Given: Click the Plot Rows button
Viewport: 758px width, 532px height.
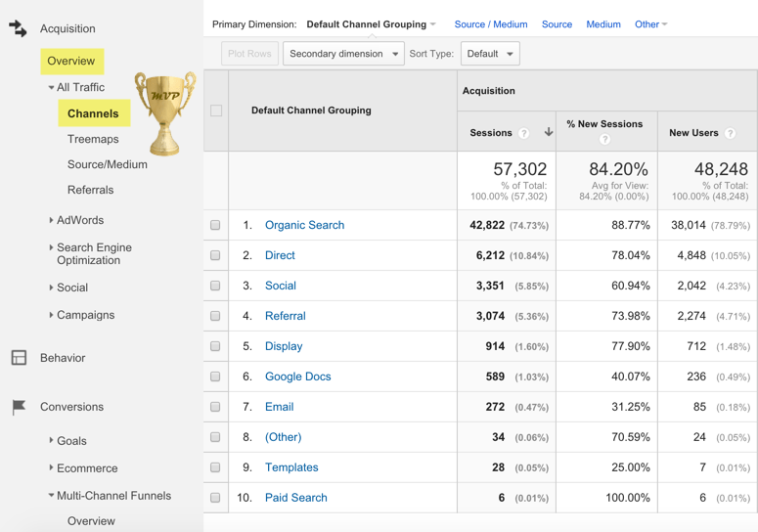Looking at the screenshot, I should click(x=249, y=54).
